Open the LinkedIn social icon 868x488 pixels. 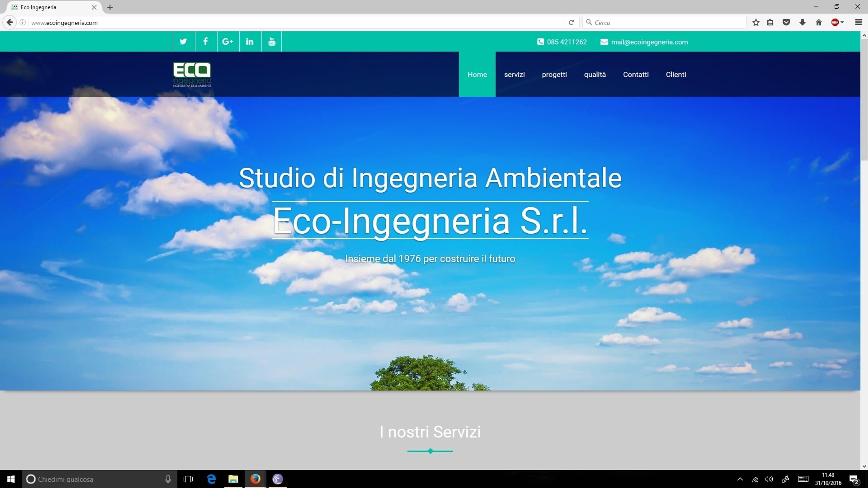click(x=250, y=41)
